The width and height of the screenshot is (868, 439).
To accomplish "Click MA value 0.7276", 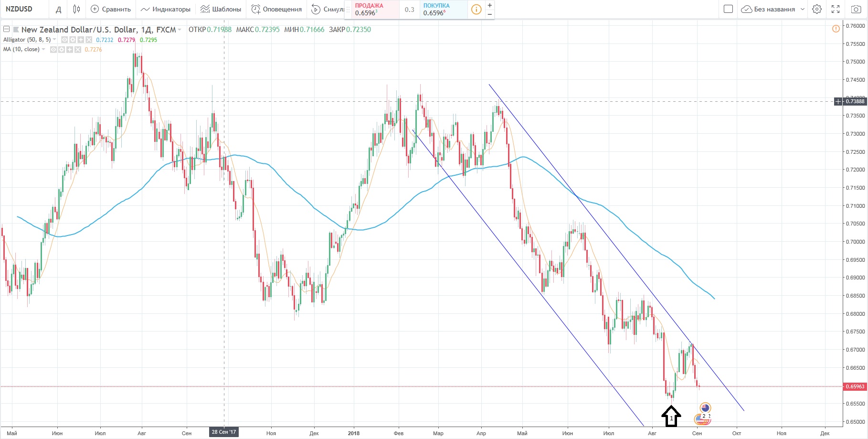I will coord(93,50).
